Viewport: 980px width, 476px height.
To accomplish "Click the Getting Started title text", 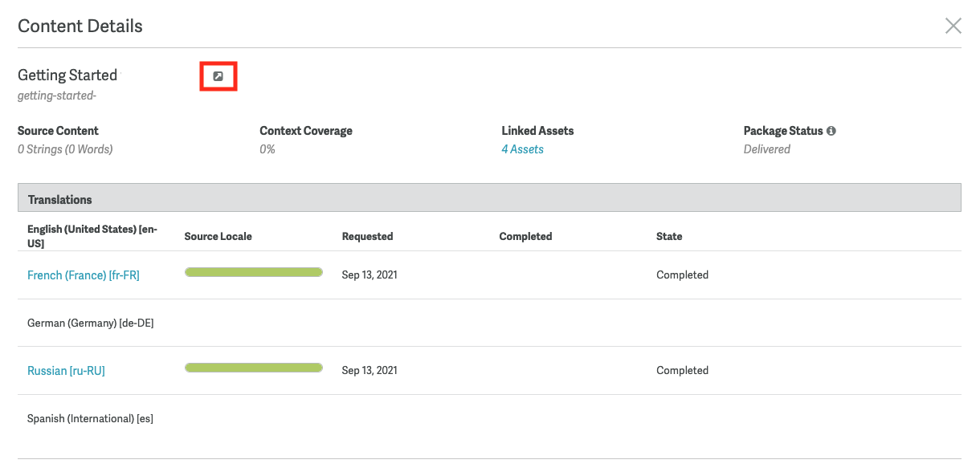I will [67, 75].
